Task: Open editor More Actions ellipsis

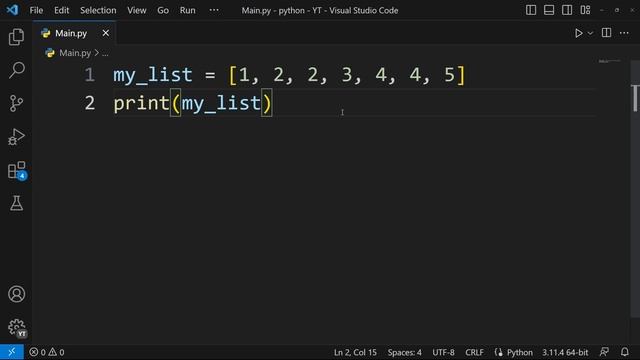Action: 624,33
